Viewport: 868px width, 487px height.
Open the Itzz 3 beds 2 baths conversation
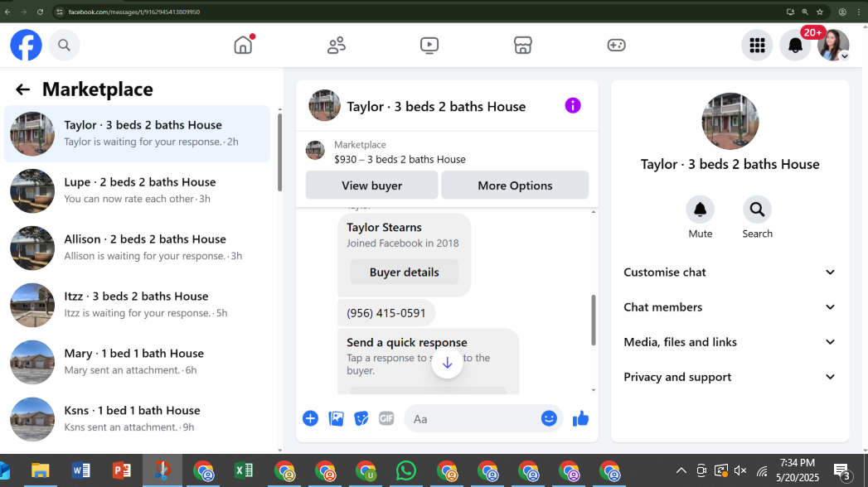tap(138, 304)
